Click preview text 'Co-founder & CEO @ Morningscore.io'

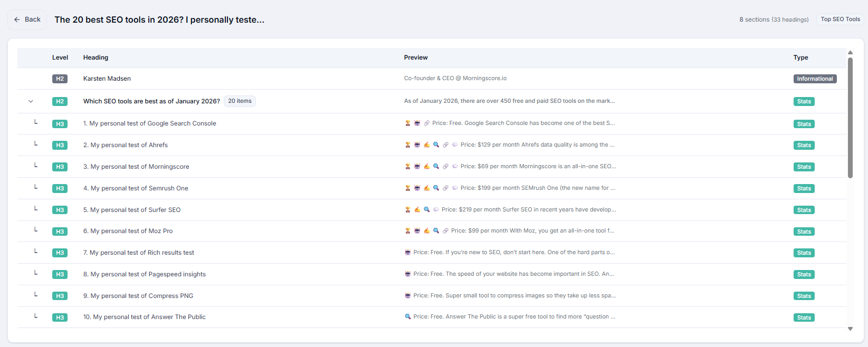pos(455,78)
